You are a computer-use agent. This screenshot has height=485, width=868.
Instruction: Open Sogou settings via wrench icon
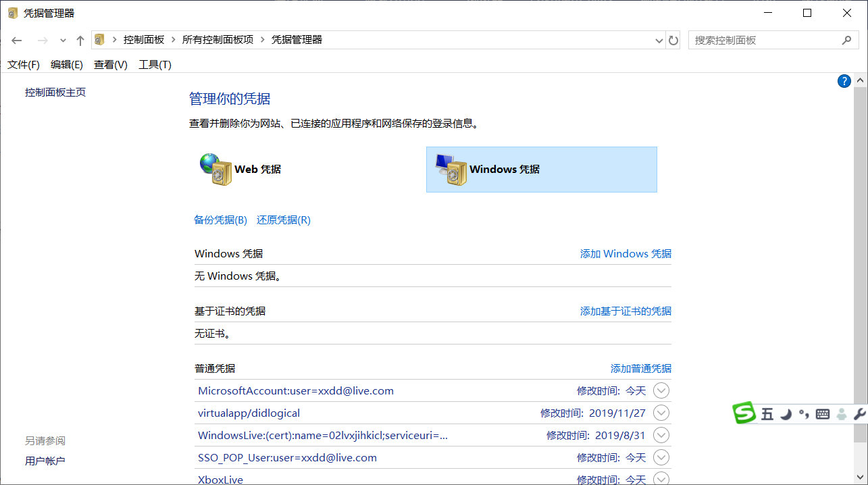click(859, 413)
